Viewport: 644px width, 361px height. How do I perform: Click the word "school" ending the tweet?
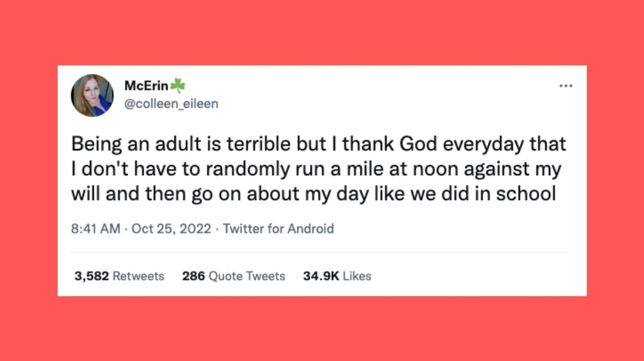(526, 194)
